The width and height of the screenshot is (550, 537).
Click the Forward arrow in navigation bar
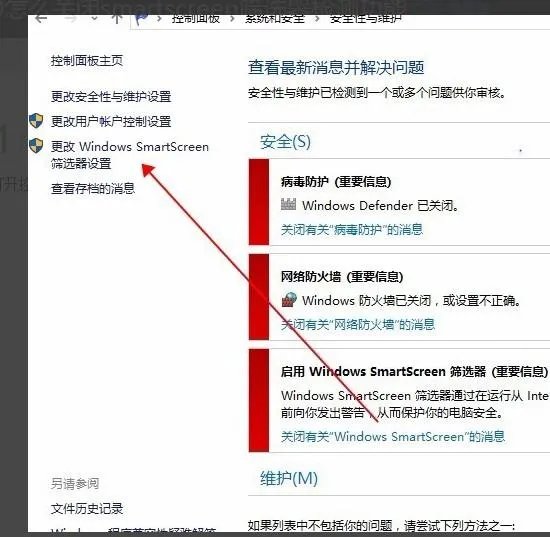71,19
